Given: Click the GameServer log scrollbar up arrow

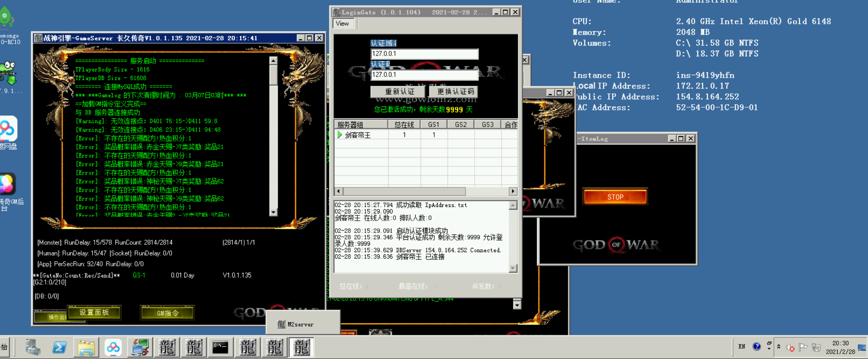Looking at the screenshot, I should pos(273,61).
